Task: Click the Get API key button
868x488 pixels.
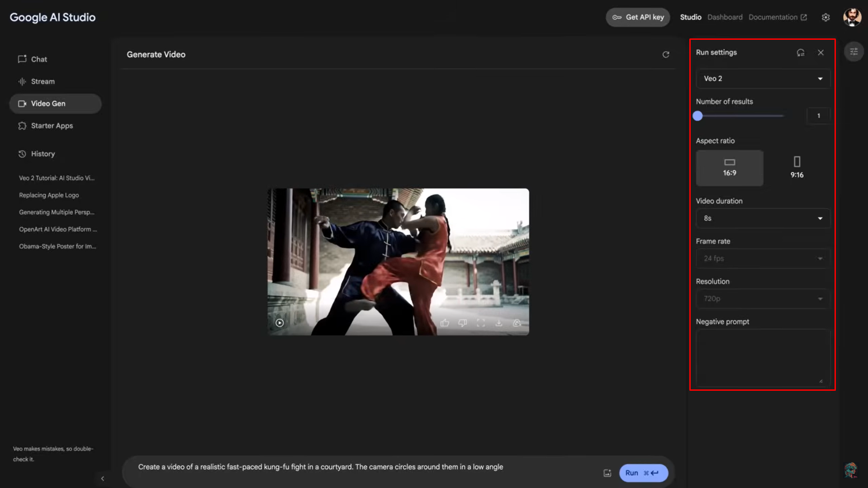Action: [638, 17]
